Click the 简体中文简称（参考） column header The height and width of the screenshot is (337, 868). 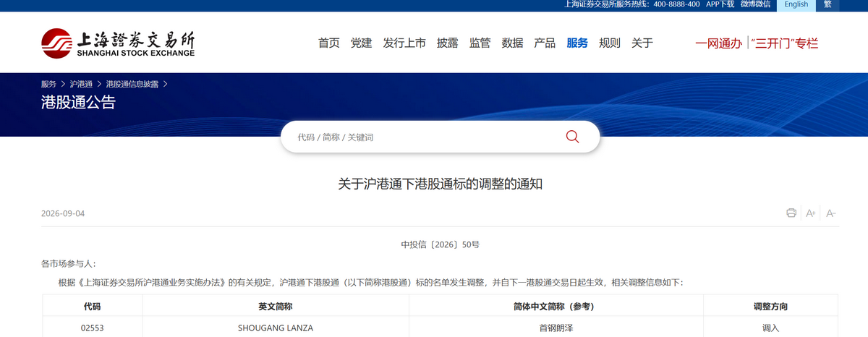click(x=556, y=307)
